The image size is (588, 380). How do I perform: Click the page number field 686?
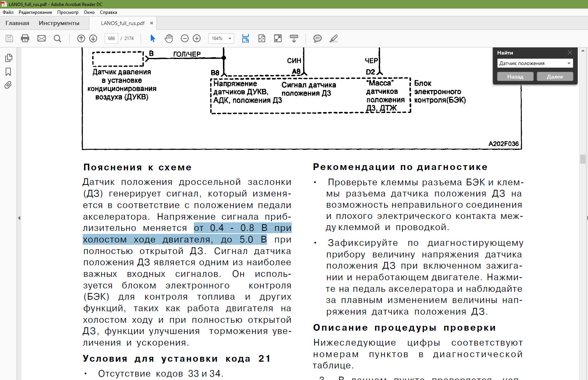tap(111, 38)
